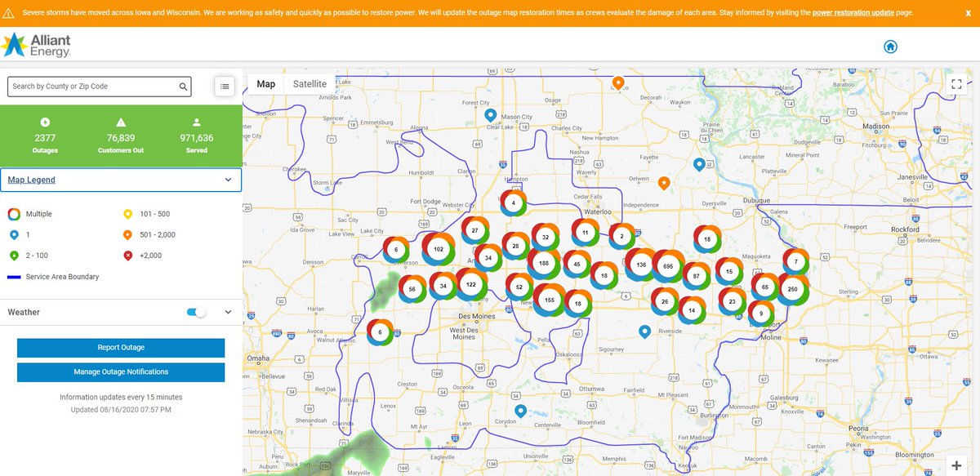Switch to the Map view tab
The image size is (980, 476).
(x=266, y=84)
